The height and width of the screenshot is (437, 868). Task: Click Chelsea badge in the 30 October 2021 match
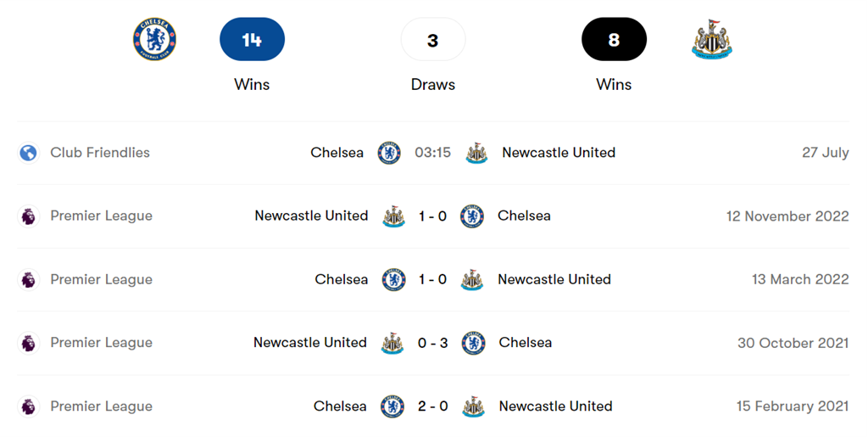[473, 343]
